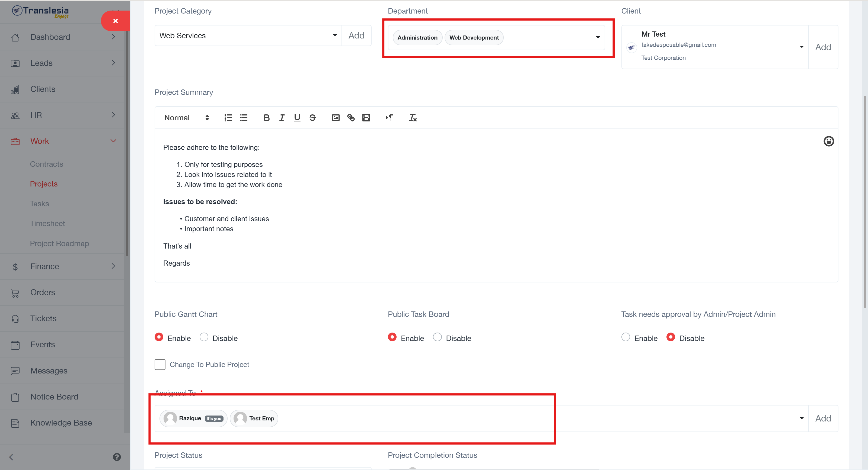Image resolution: width=868 pixels, height=470 pixels.
Task: Open the emoji picker in Project Summary
Action: 829,141
